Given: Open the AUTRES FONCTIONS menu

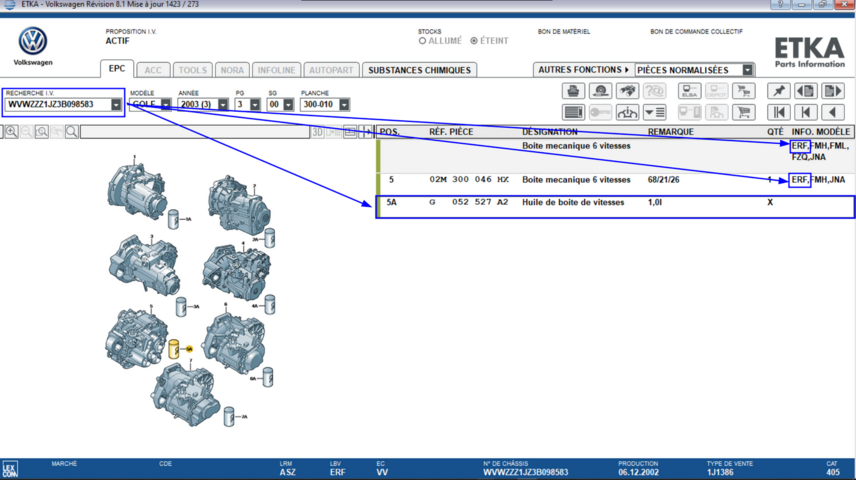Looking at the screenshot, I should pyautogui.click(x=584, y=70).
